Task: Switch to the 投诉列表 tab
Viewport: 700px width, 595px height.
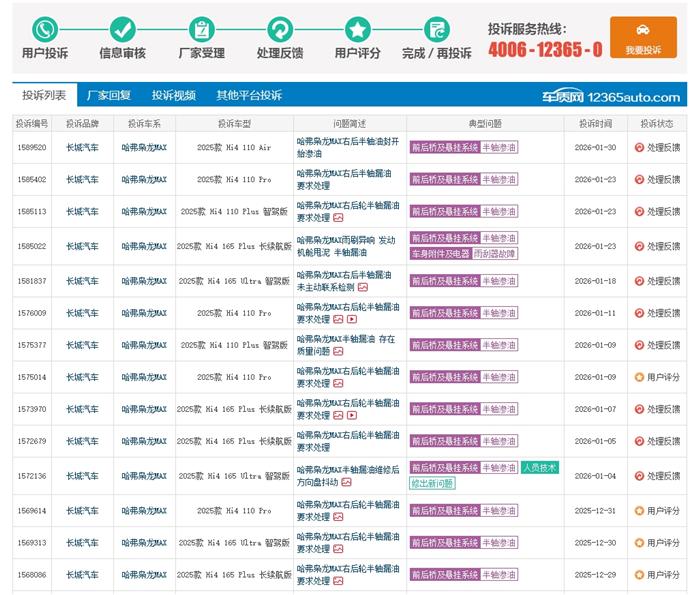Action: pos(44,96)
